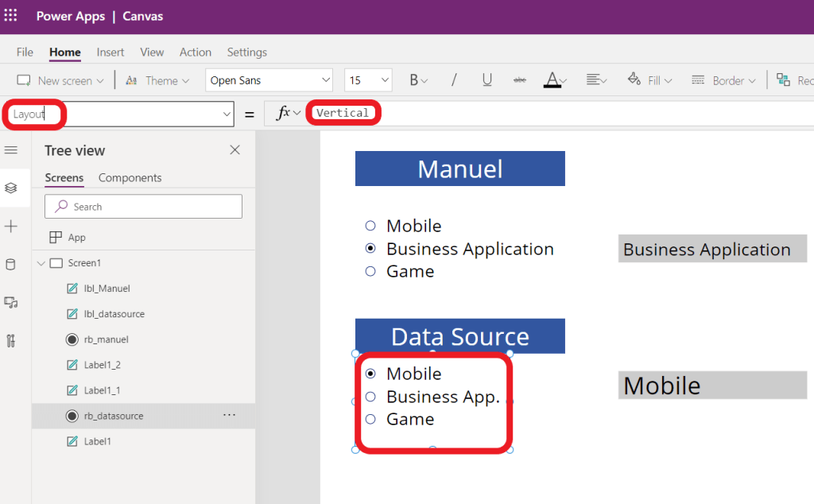Toggle italic text formatting
The width and height of the screenshot is (814, 504).
point(454,80)
